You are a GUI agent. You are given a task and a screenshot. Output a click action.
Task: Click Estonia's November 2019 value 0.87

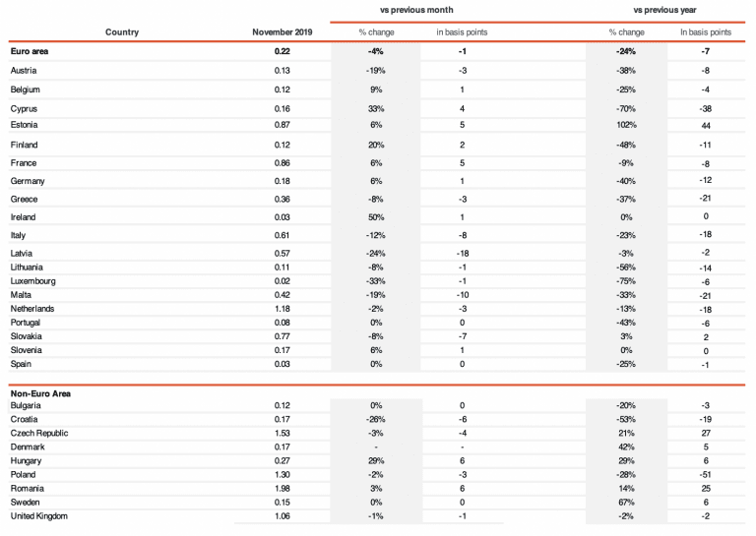pyautogui.click(x=283, y=126)
